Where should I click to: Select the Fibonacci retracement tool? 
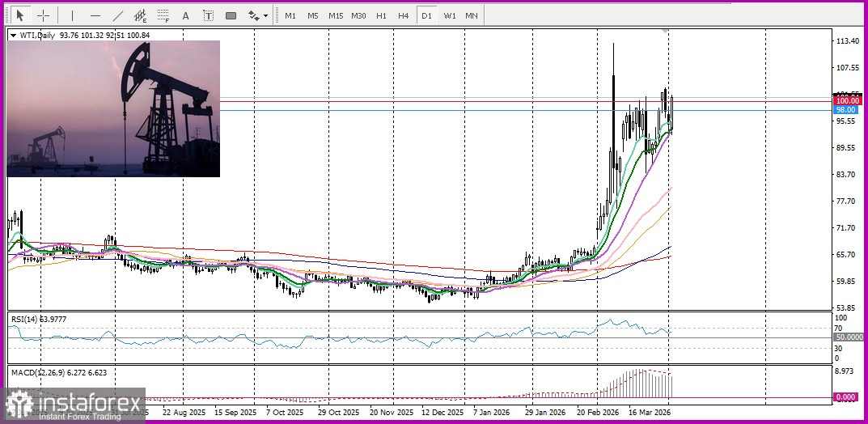(163, 15)
